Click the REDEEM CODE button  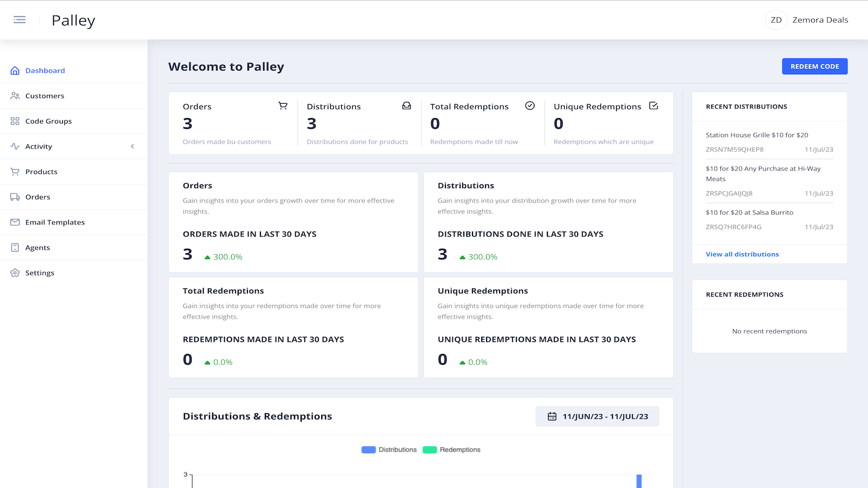(815, 66)
